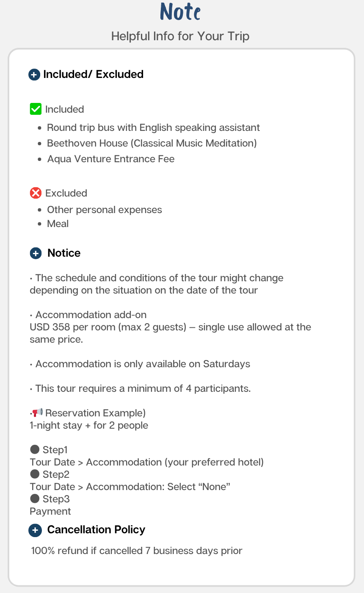Click the Payment step text

[50, 511]
